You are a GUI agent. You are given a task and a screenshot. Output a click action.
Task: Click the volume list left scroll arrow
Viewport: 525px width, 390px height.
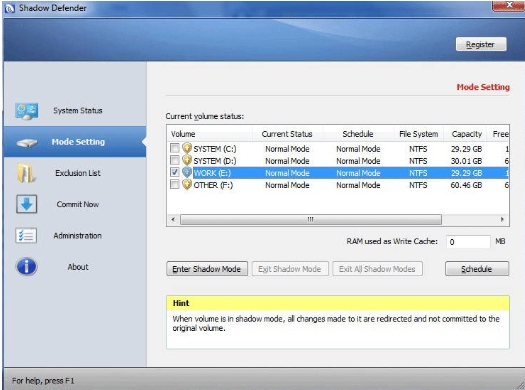click(x=173, y=220)
